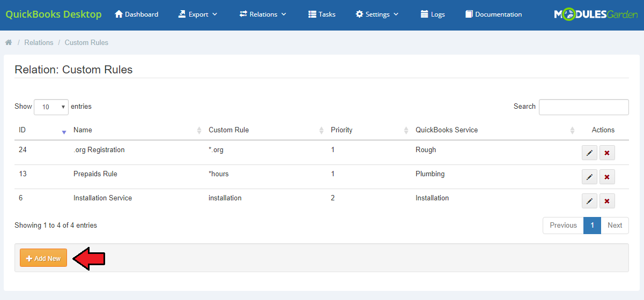This screenshot has width=644, height=300.
Task: Click the Add New button
Action: coord(43,258)
